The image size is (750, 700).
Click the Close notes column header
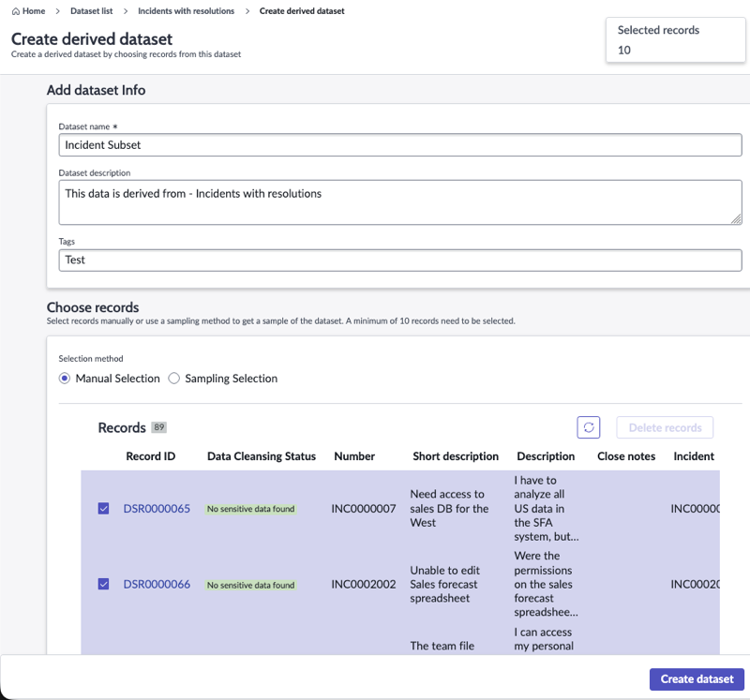626,456
